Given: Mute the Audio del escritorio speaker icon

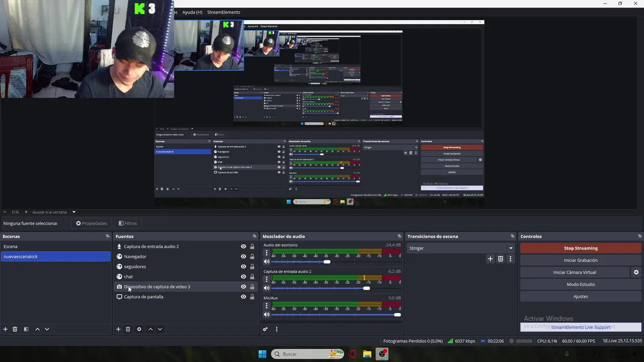Looking at the screenshot, I should pos(267,261).
